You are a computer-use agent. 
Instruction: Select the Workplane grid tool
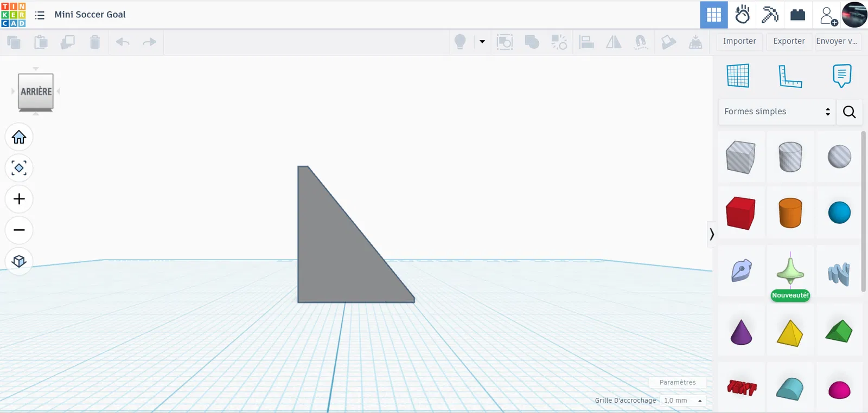click(x=738, y=75)
